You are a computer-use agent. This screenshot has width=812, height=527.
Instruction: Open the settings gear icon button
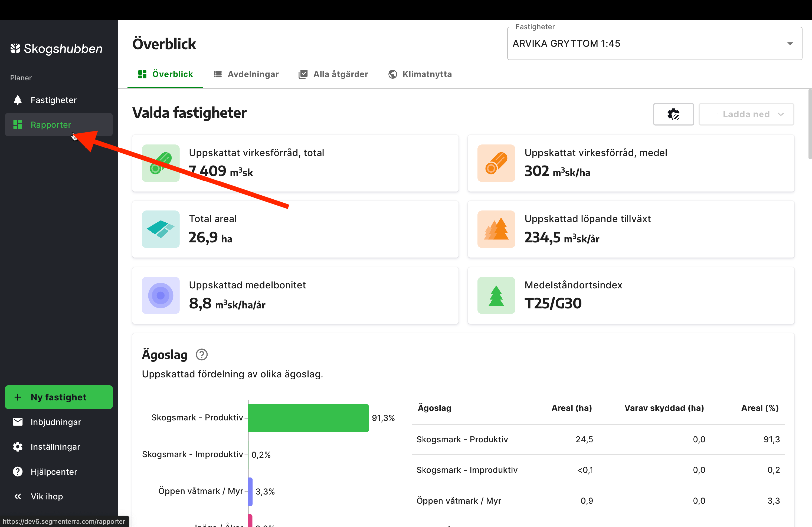click(x=673, y=114)
